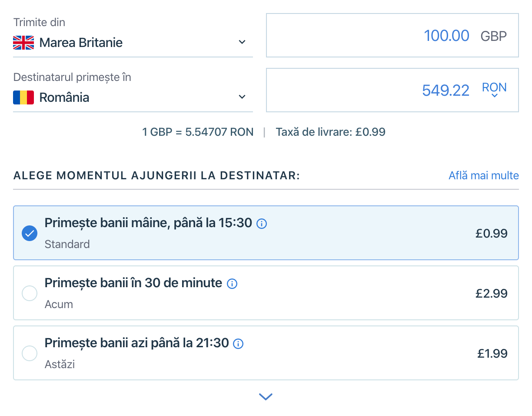Click the £1.99 price on the Astăzi option
Viewport: 532px width, 416px height.
point(492,353)
